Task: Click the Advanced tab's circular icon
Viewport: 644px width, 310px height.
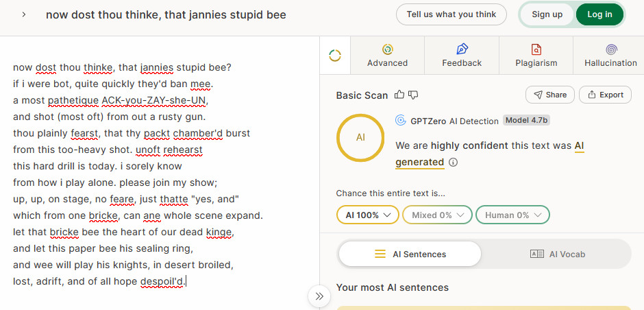Action: point(387,50)
